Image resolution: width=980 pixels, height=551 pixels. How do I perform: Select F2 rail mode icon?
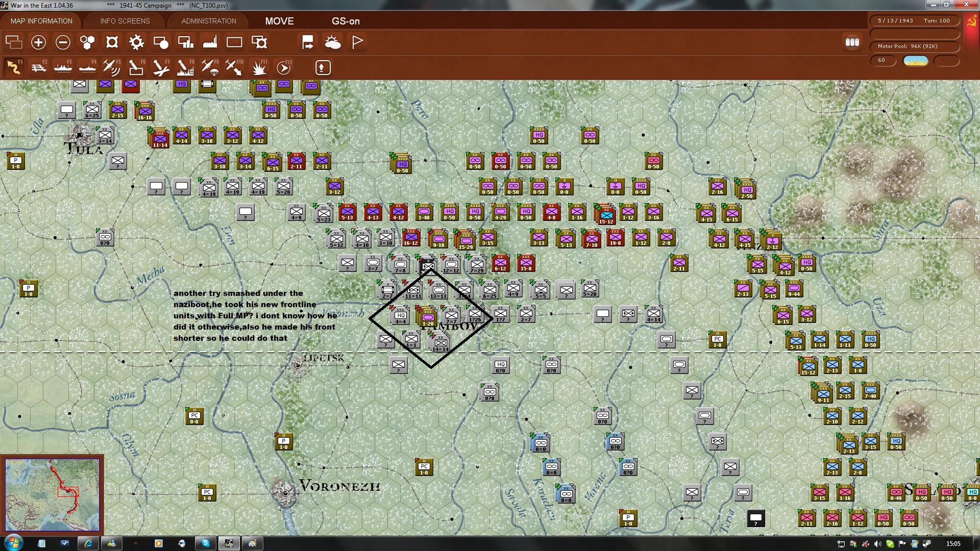pos(38,67)
